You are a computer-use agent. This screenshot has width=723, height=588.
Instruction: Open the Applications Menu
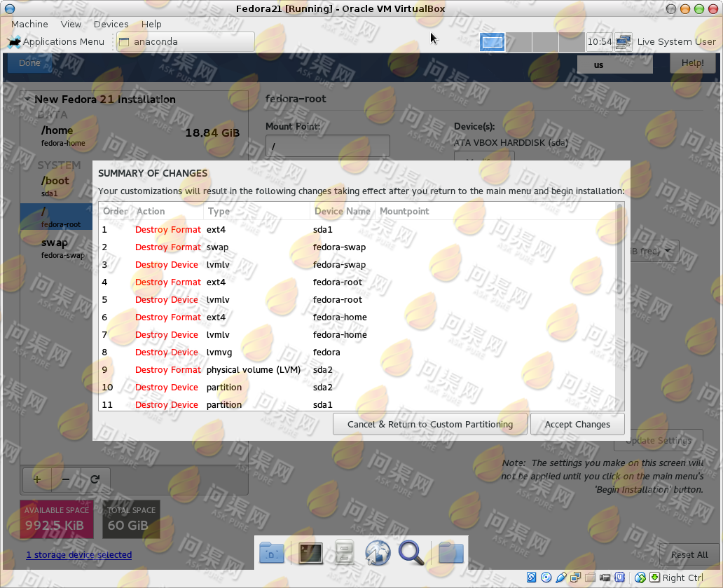click(57, 41)
